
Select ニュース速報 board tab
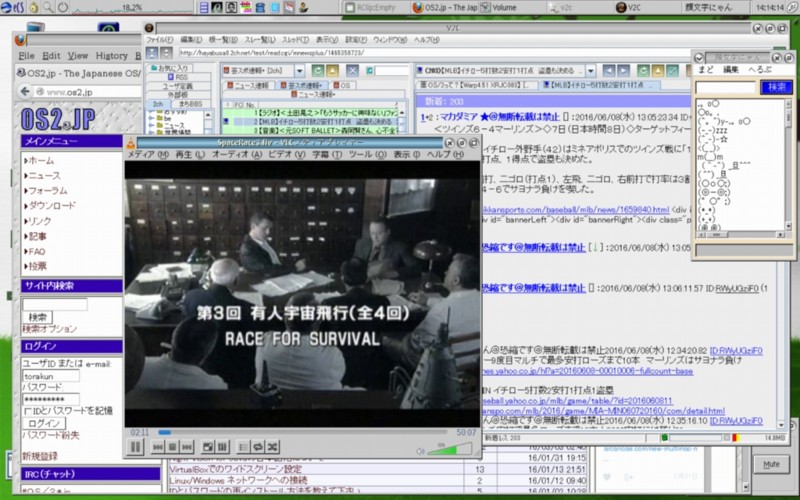[x=248, y=85]
